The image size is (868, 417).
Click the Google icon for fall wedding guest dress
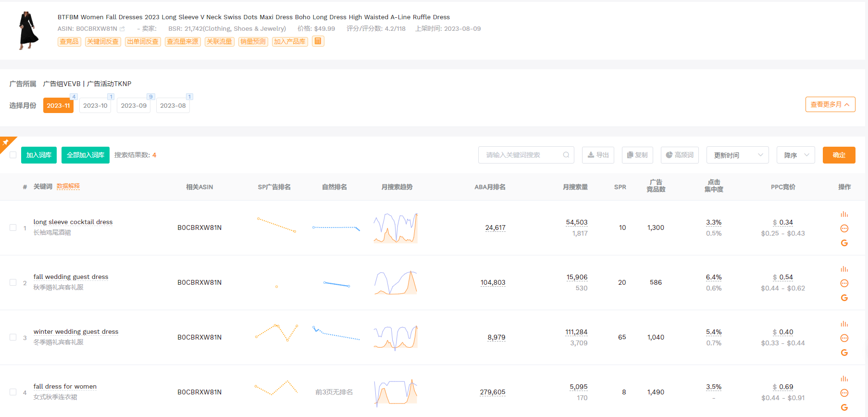pyautogui.click(x=844, y=298)
